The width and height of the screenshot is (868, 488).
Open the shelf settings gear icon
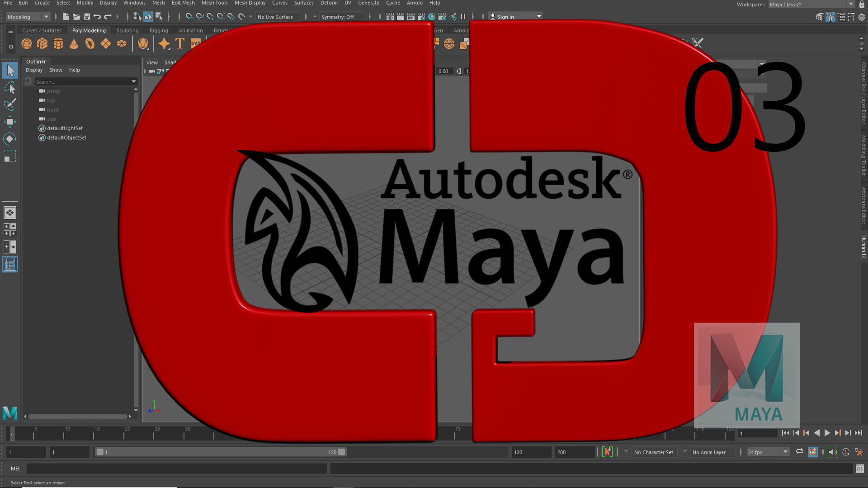pos(11,47)
